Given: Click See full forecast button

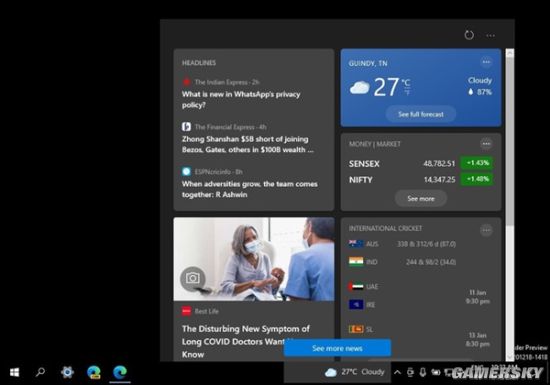Looking at the screenshot, I should click(x=421, y=114).
